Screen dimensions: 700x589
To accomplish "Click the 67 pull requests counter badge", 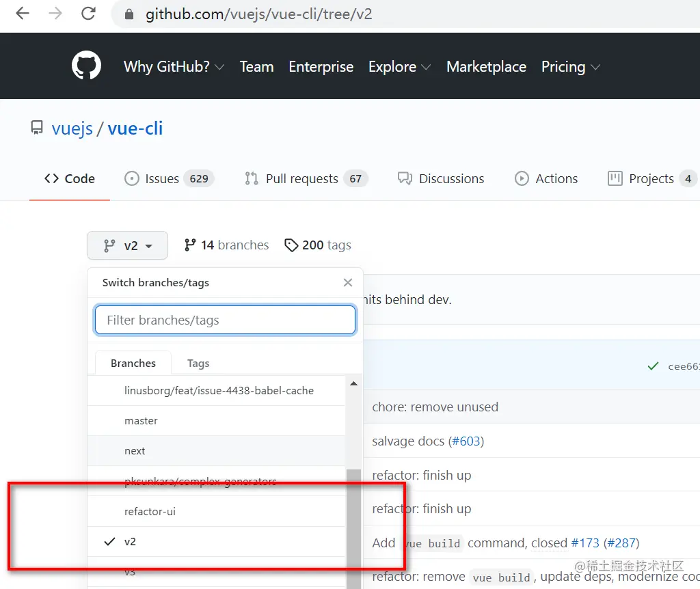I will point(355,178).
